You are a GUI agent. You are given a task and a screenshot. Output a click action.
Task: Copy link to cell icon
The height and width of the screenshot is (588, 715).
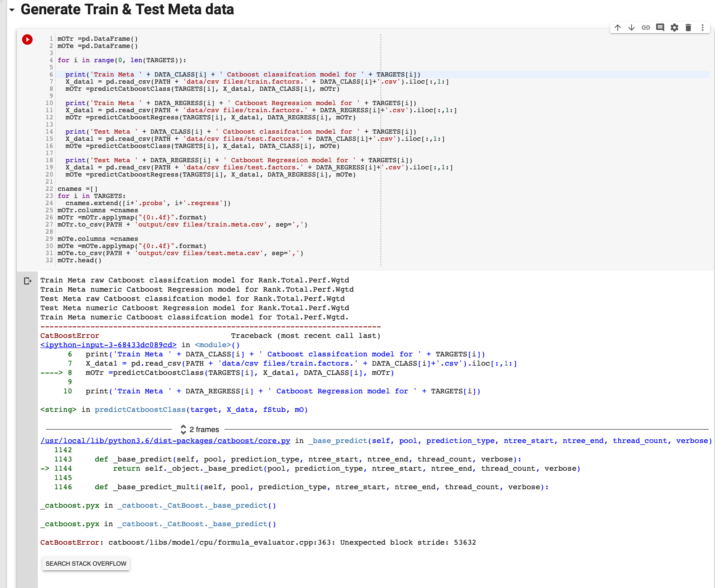pos(646,28)
